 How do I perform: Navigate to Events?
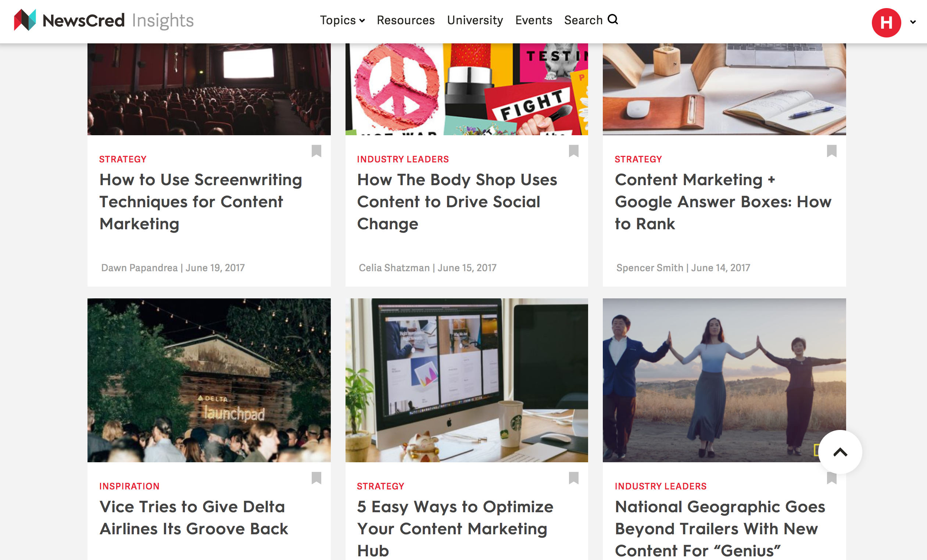[533, 20]
